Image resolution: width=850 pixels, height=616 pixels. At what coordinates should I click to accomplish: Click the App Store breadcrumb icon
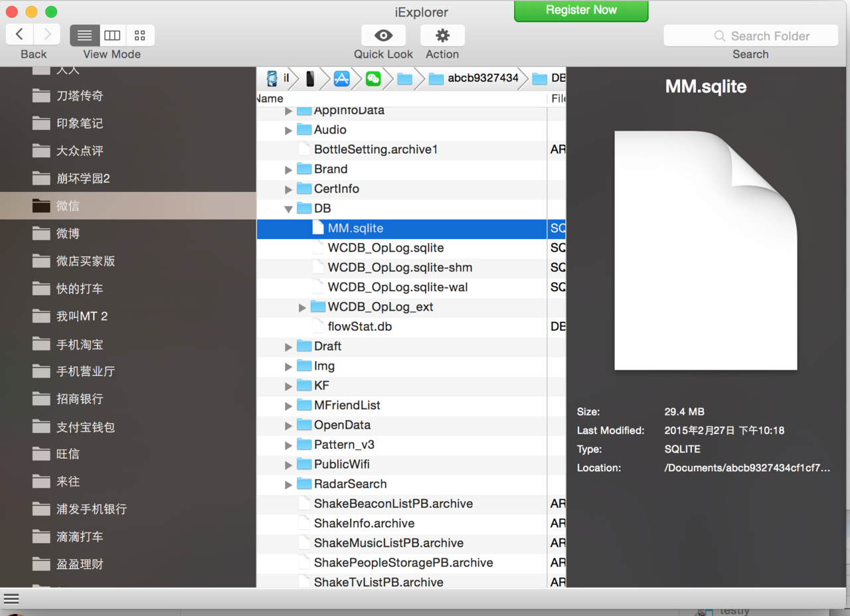click(341, 79)
